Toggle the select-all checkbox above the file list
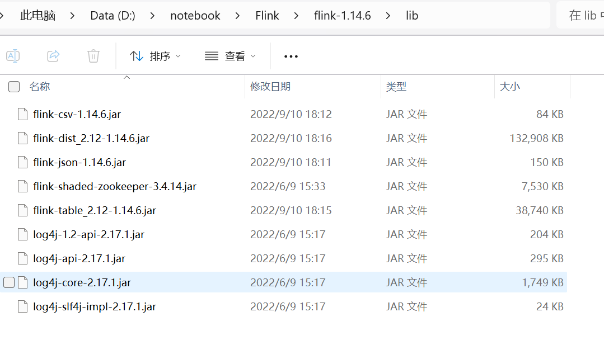The height and width of the screenshot is (364, 604). pos(13,86)
